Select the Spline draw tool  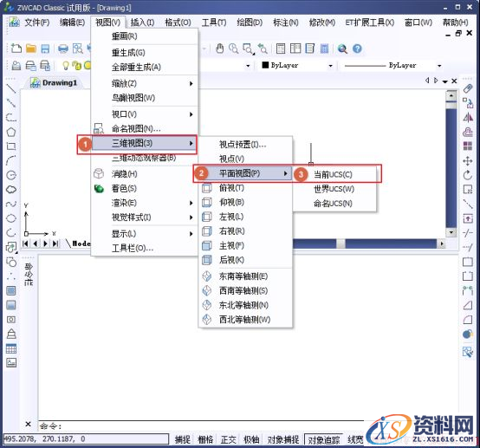(11, 204)
